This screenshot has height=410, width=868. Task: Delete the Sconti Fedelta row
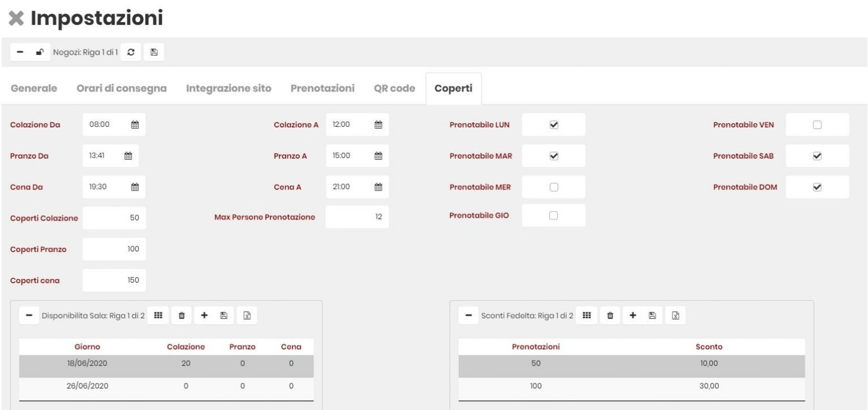[x=610, y=316]
